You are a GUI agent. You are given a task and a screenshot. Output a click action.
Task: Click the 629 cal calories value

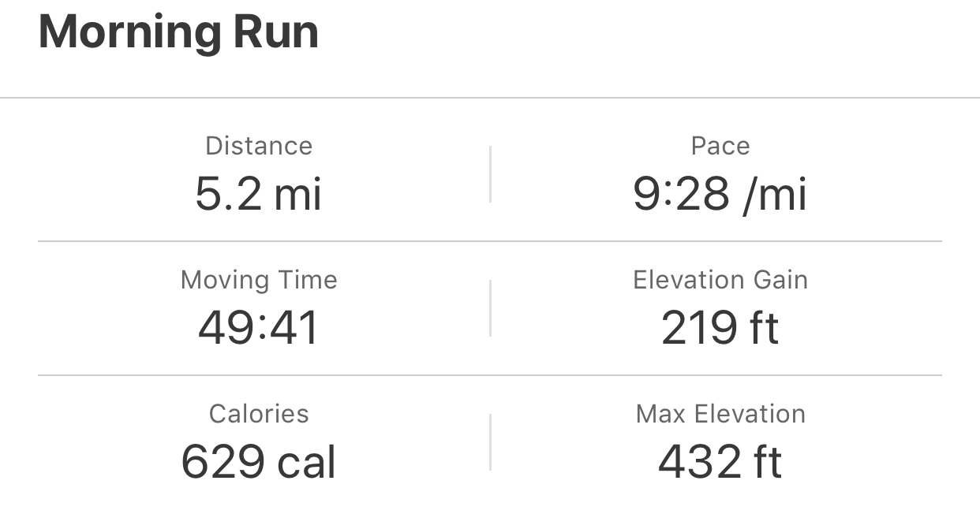(259, 462)
